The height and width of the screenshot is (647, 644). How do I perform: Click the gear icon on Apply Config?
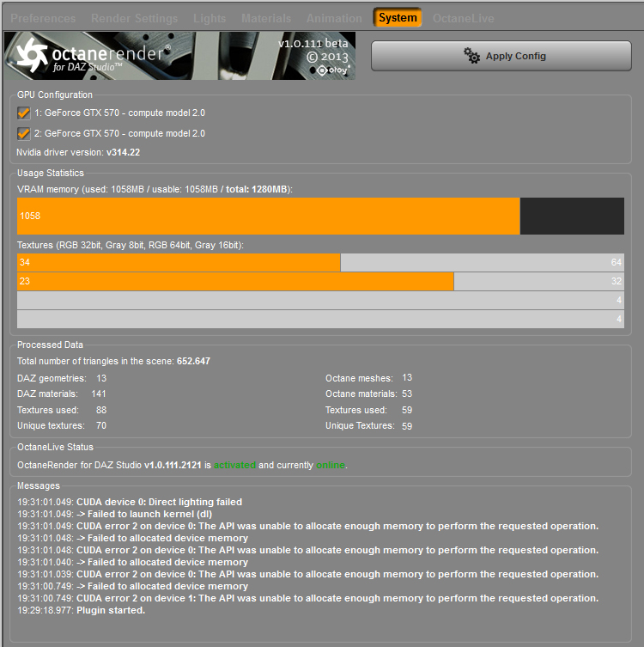[x=471, y=55]
